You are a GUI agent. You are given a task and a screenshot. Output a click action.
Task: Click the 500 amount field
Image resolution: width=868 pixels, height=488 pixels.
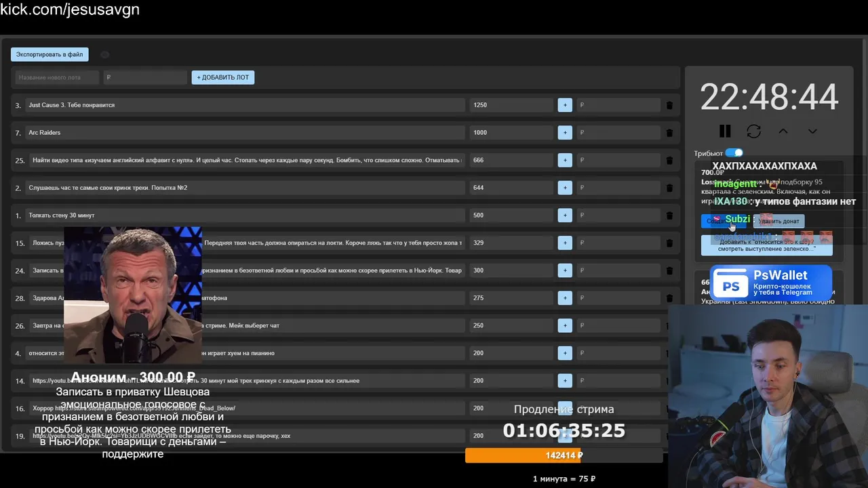point(511,216)
